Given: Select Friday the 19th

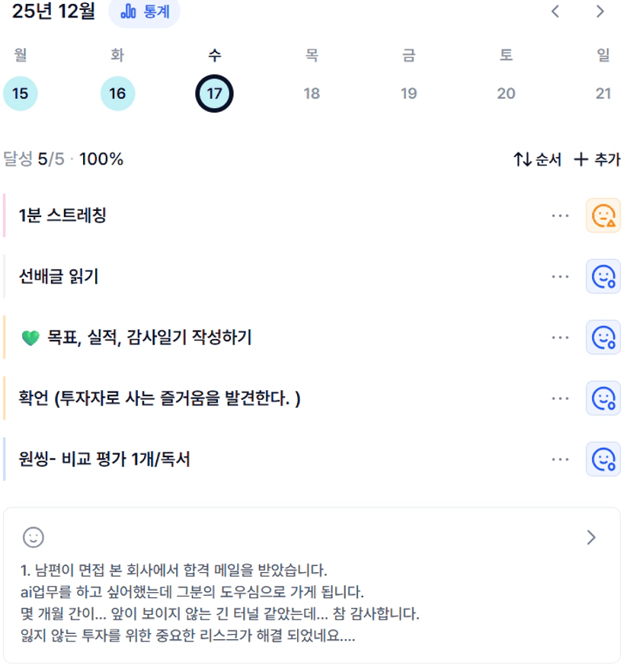Looking at the screenshot, I should pyautogui.click(x=408, y=94).
